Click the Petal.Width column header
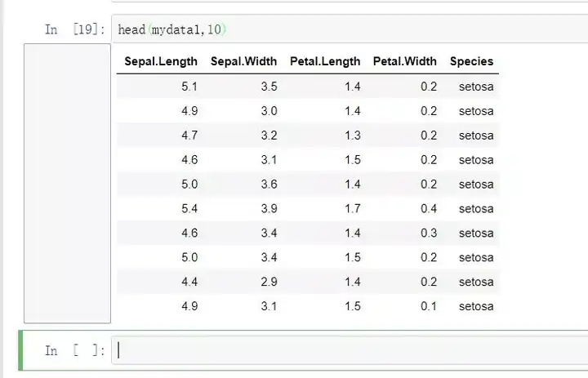588x378 pixels. [x=405, y=61]
